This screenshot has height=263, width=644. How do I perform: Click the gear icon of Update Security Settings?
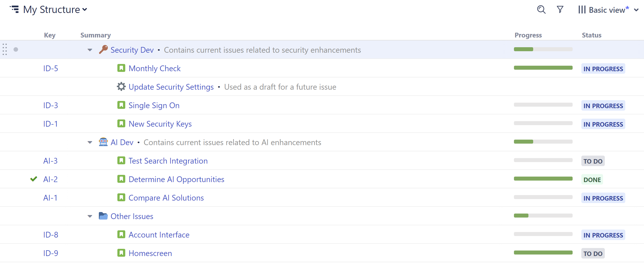[121, 87]
